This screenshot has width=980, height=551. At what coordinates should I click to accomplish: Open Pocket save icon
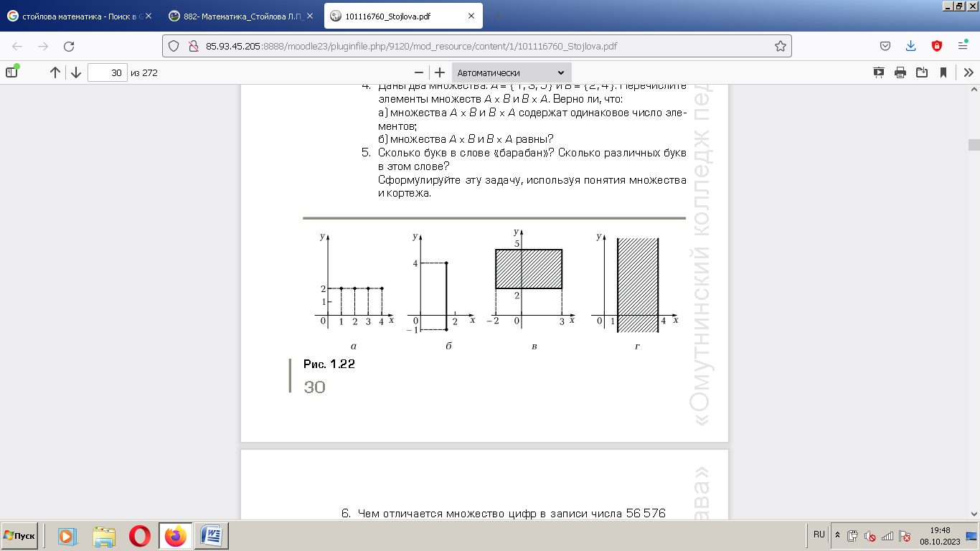pos(885,46)
